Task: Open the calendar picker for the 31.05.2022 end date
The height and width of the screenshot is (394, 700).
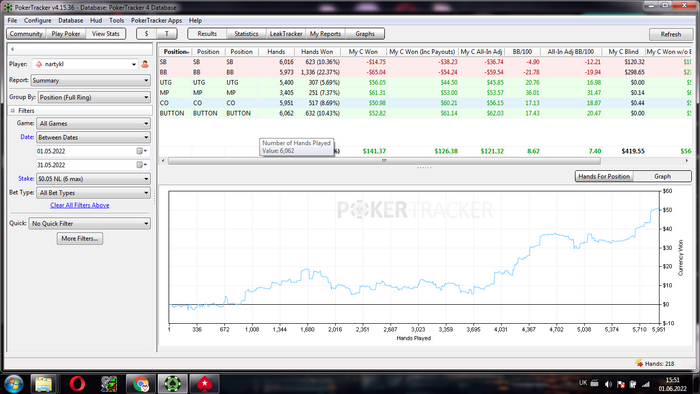Action: tap(142, 165)
